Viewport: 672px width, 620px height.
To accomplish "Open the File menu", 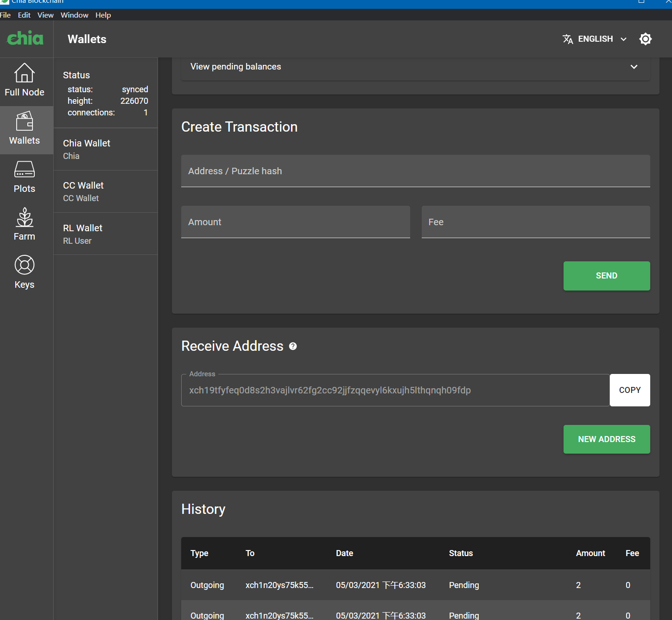I will click(x=6, y=15).
